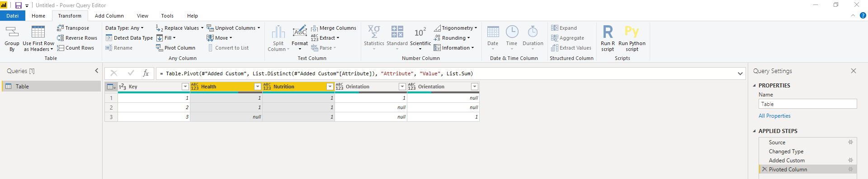Close the Query Settings pane
This screenshot has height=179, width=868.
[x=853, y=71]
